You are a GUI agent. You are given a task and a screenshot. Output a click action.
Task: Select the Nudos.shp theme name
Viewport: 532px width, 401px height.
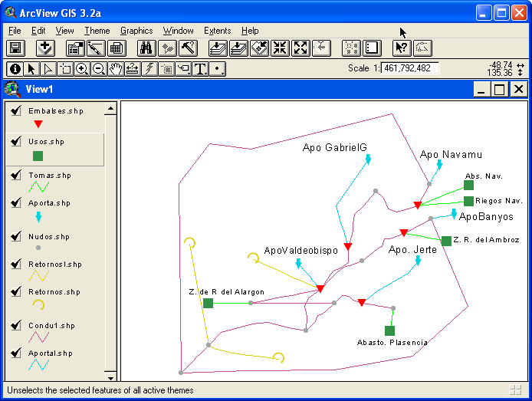[49, 236]
